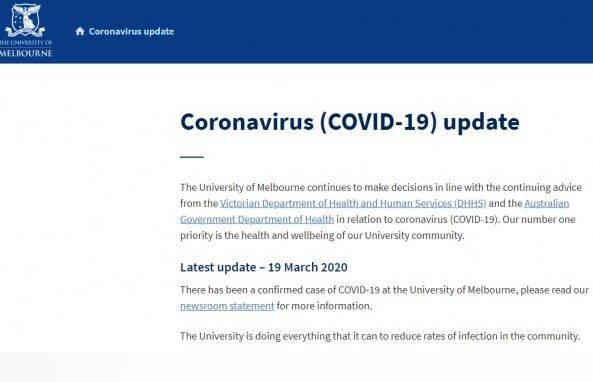This screenshot has height=382, width=593.
Task: Click the paragraph starting 'The University of Melbourne continues'
Action: coord(381,211)
